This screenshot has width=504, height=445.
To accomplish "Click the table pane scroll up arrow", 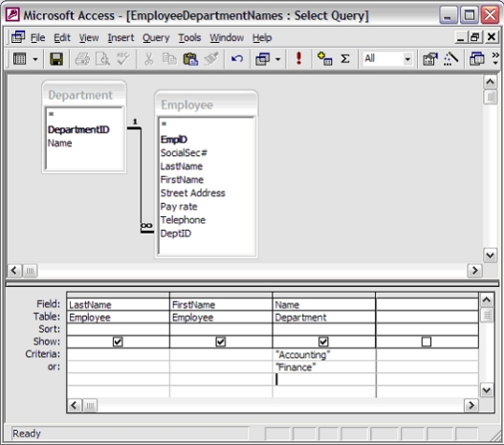I will tap(491, 82).
